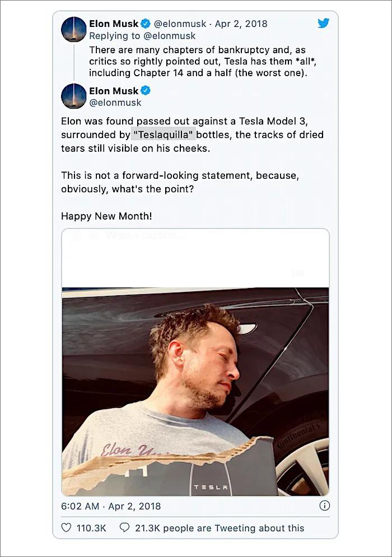Follow the "Replying to @elonmusk" link
Image resolution: width=392 pixels, height=557 pixels.
[141, 36]
